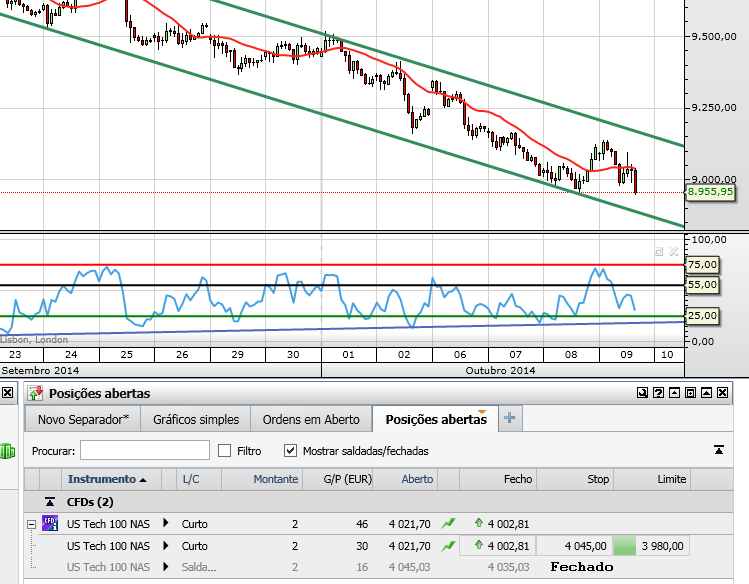
Task: Click green up arrow in stop-limit row
Action: pyautogui.click(x=479, y=545)
